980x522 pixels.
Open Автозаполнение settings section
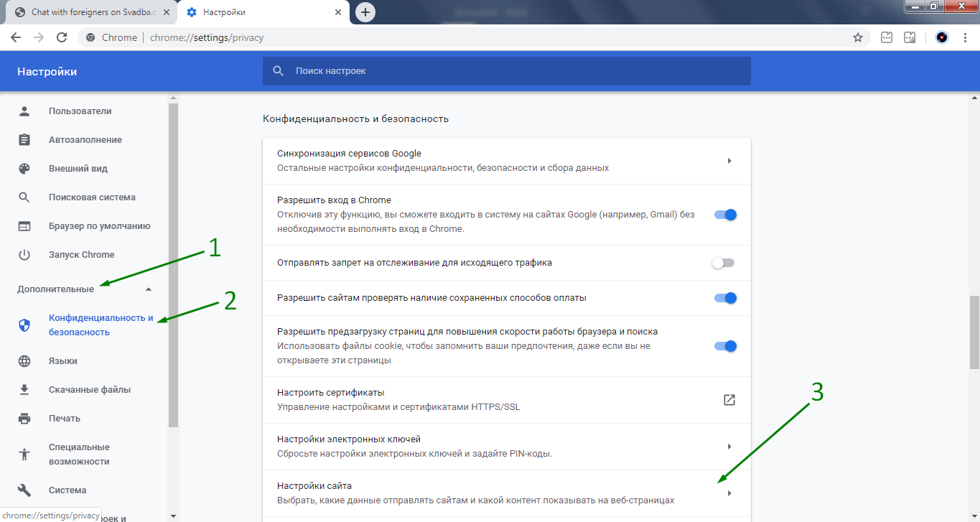84,140
